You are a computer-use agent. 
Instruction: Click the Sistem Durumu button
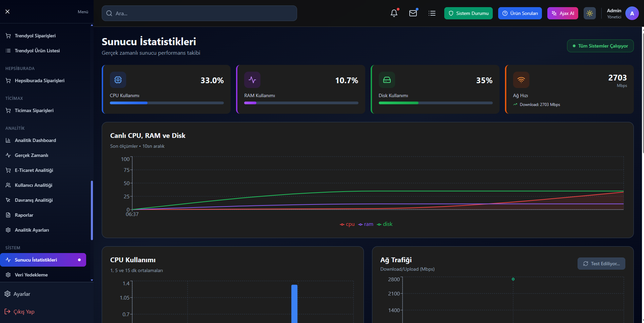468,13
